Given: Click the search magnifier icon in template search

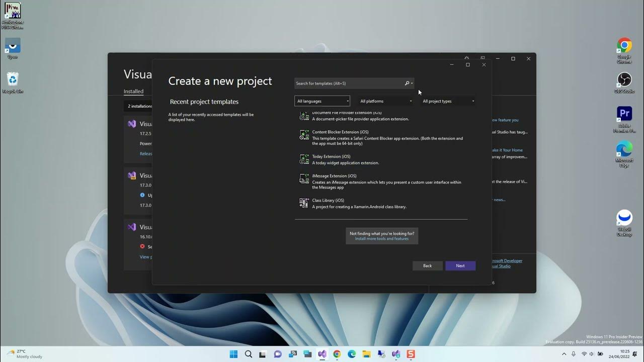Looking at the screenshot, I should click(x=407, y=83).
